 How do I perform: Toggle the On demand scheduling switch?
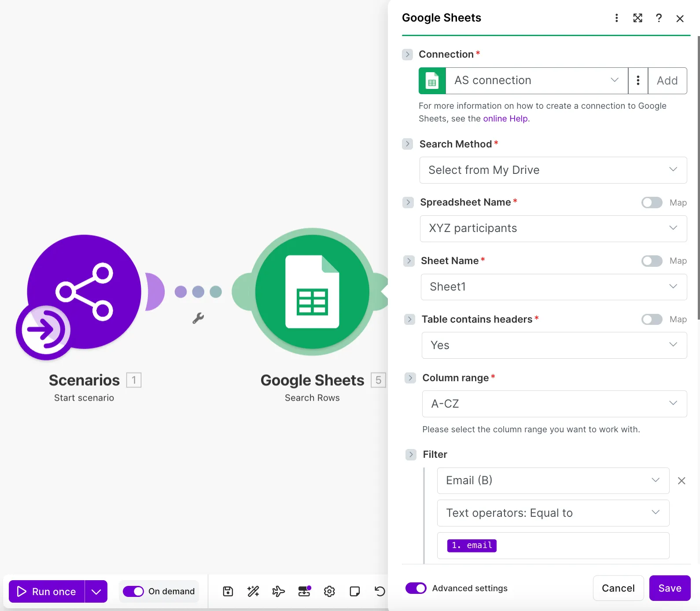(133, 591)
